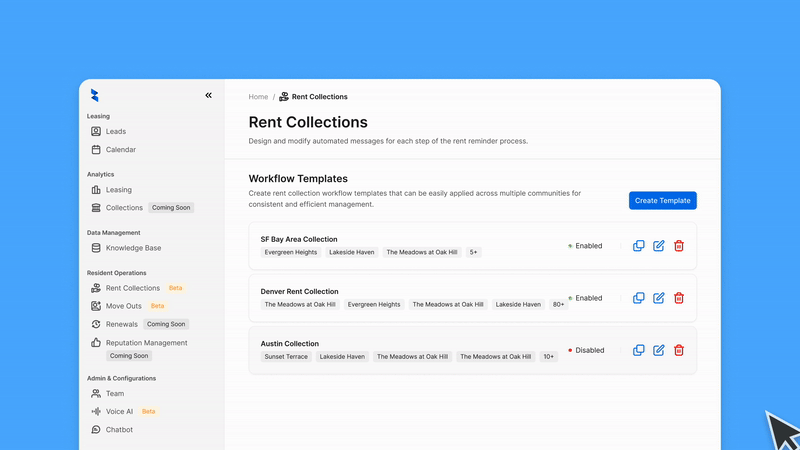The image size is (800, 450).
Task: Click Coming Soon badge next to Collections
Action: 171,208
